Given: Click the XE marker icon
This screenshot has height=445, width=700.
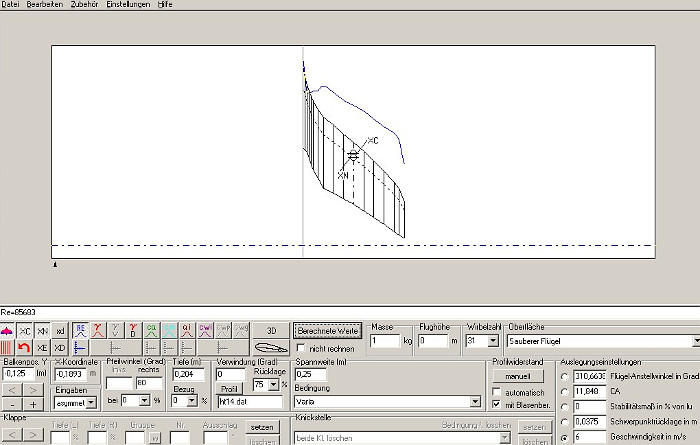Looking at the screenshot, I should click(x=43, y=347).
